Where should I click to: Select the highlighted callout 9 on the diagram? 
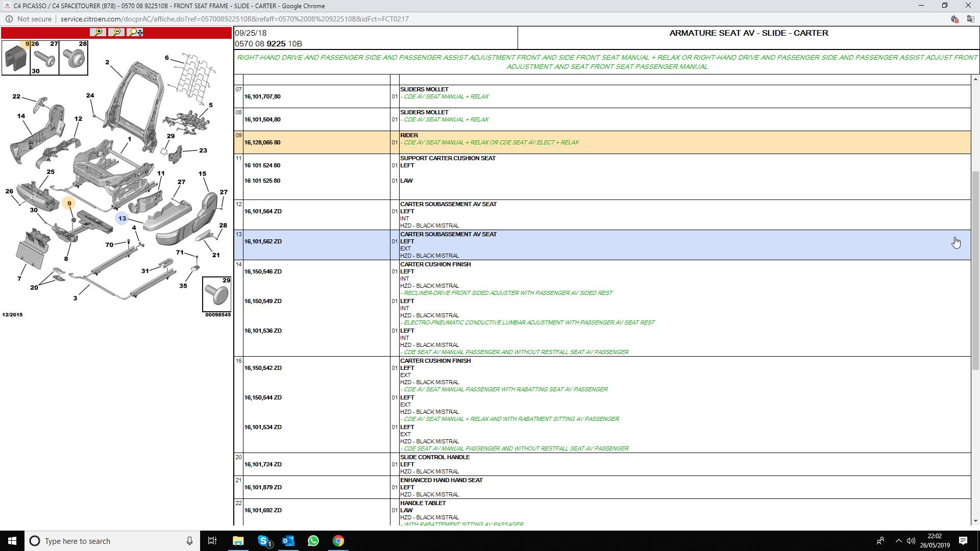[x=69, y=204]
